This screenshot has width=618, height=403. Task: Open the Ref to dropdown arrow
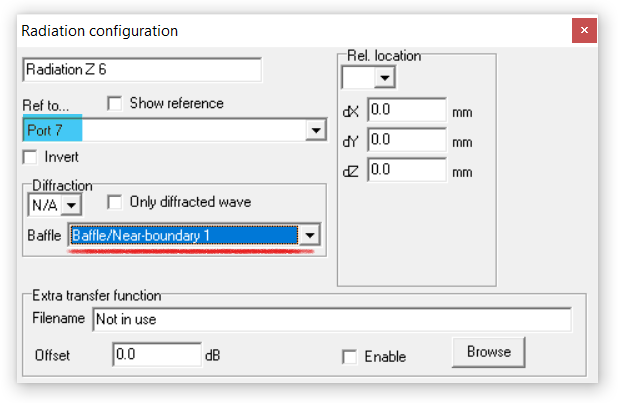pos(315,130)
